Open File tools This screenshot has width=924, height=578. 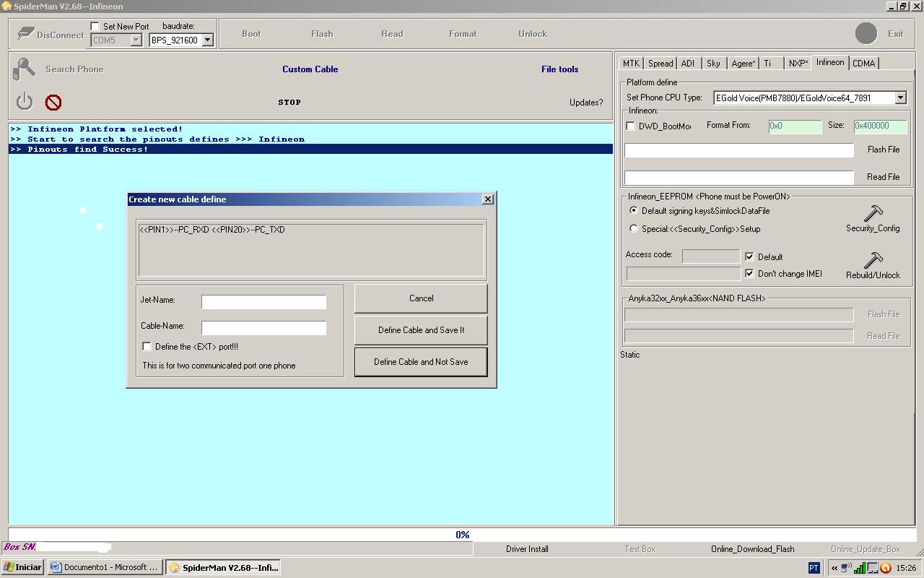(559, 69)
